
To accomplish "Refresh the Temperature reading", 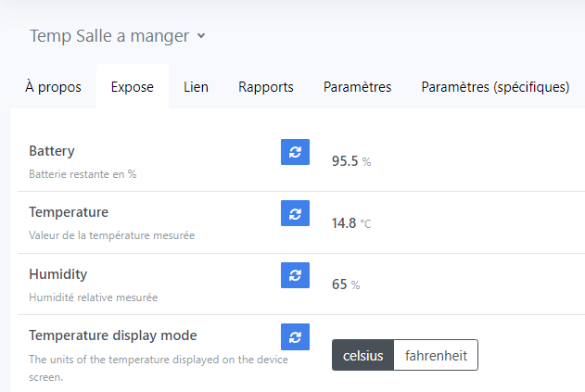I will (295, 213).
